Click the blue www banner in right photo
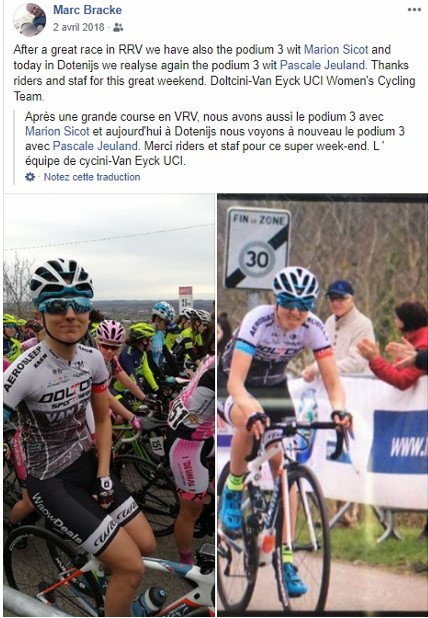Image resolution: width=428 pixels, height=618 pixels. 400,441
